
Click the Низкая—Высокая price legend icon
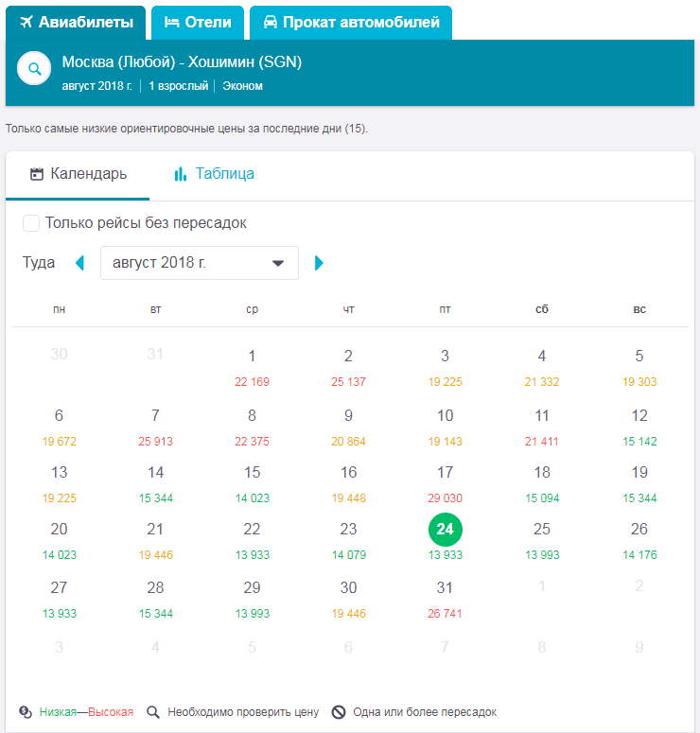[x=26, y=712]
